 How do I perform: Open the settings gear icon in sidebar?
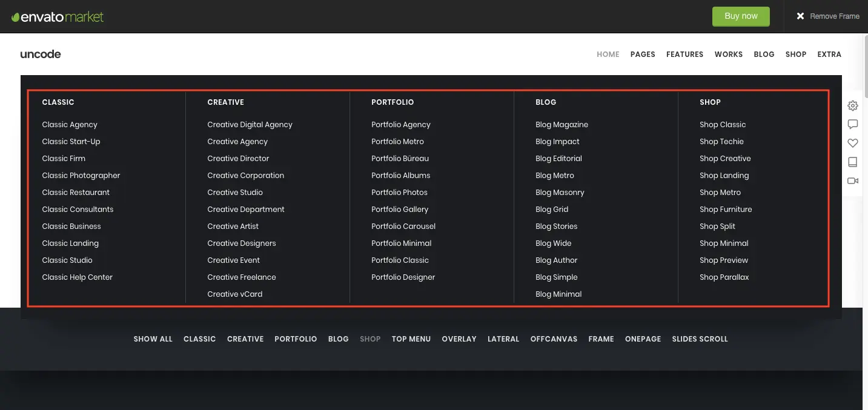853,105
